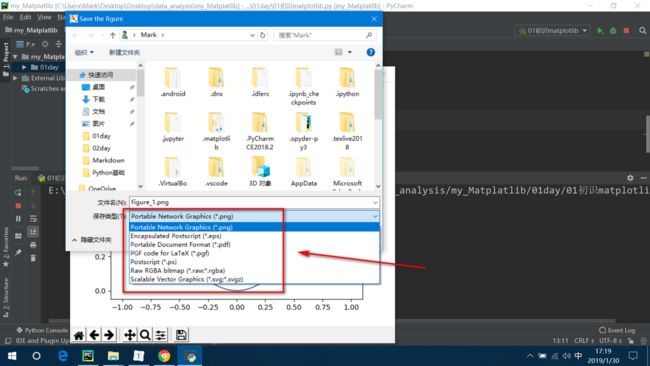This screenshot has height=366, width=650.
Task: Open PyCharm File menu
Action: pos(8,17)
